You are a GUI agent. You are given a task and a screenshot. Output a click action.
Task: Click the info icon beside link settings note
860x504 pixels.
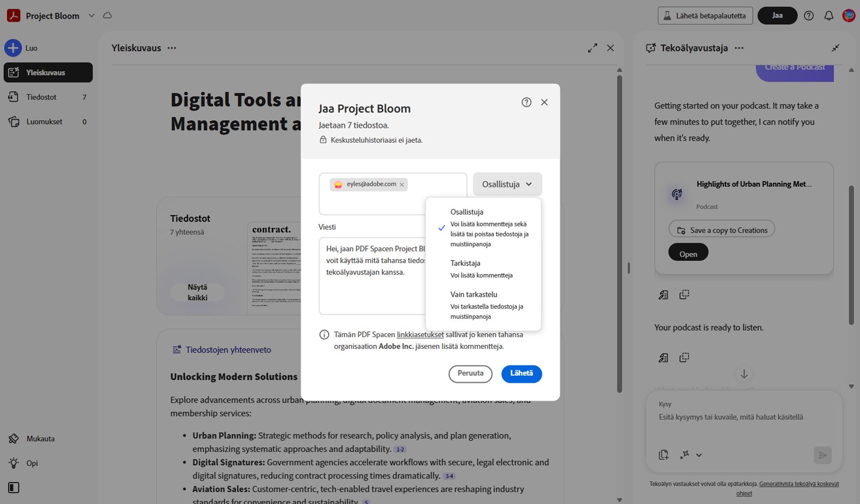click(x=324, y=335)
